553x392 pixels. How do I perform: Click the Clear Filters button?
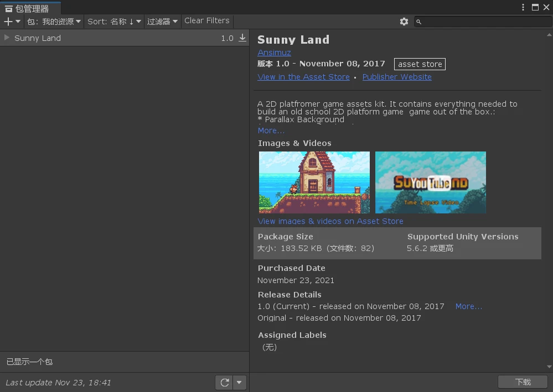point(207,21)
